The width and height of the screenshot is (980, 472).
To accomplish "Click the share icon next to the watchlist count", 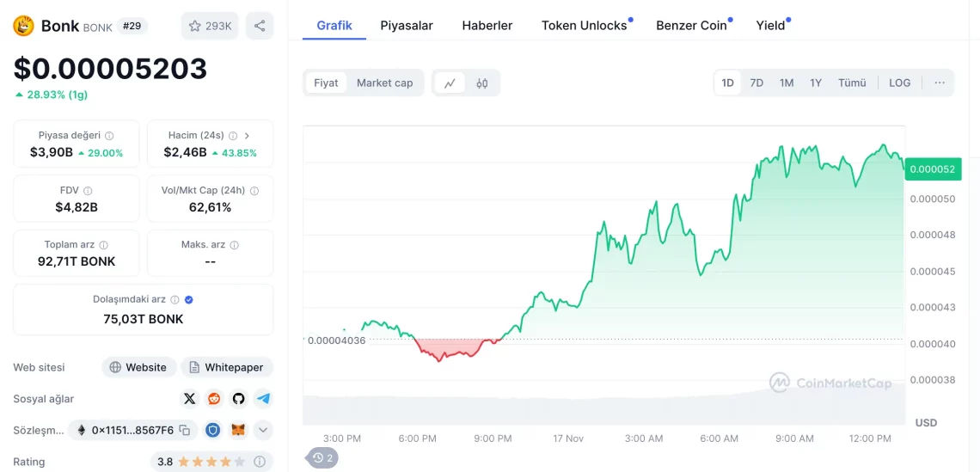I will click(x=260, y=26).
